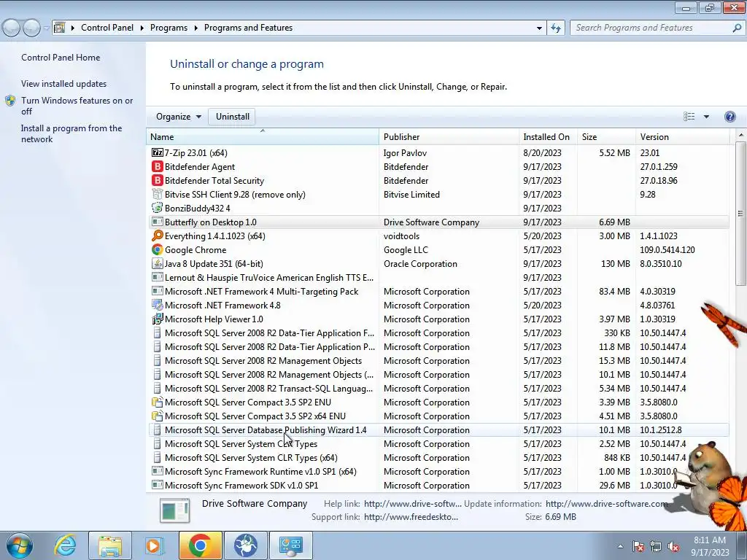Click version 109.0.5414.120 cell
This screenshot has height=560, width=747.
point(667,249)
